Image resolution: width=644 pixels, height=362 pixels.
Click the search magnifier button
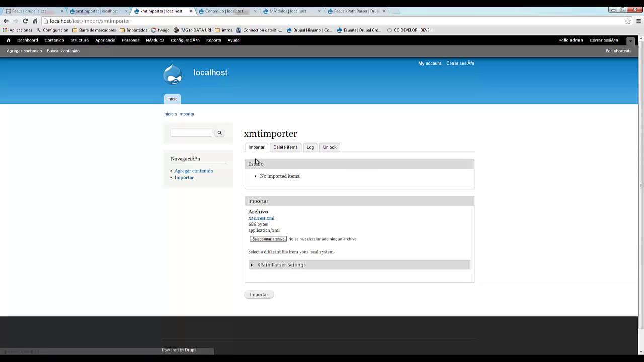click(x=219, y=133)
